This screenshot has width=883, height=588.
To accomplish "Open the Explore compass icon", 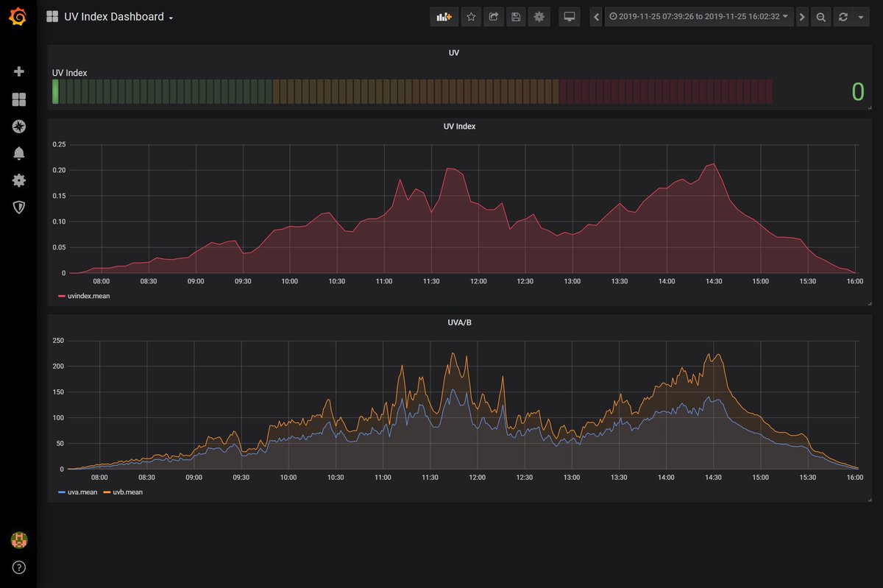I will point(19,127).
